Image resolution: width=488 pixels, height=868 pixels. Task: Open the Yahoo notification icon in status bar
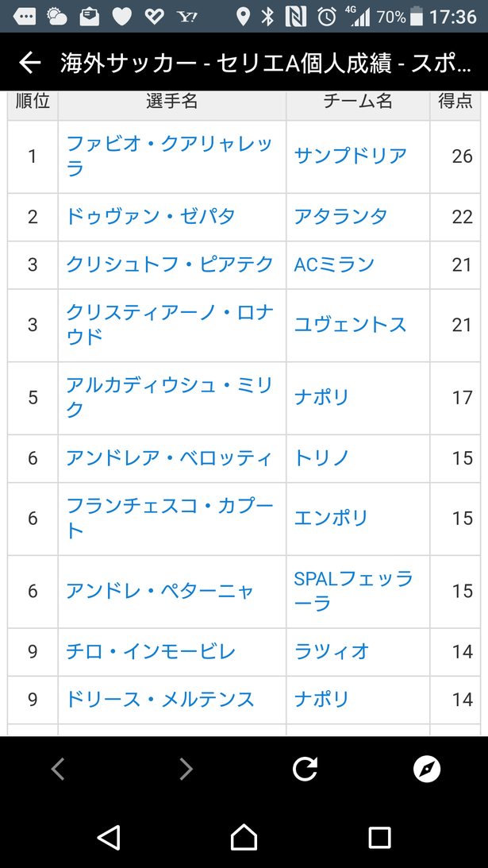click(x=187, y=17)
